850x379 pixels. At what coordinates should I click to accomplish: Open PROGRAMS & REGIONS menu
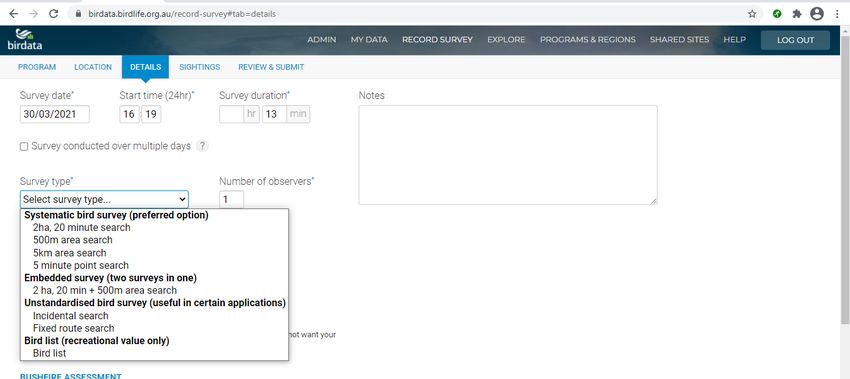click(x=588, y=40)
